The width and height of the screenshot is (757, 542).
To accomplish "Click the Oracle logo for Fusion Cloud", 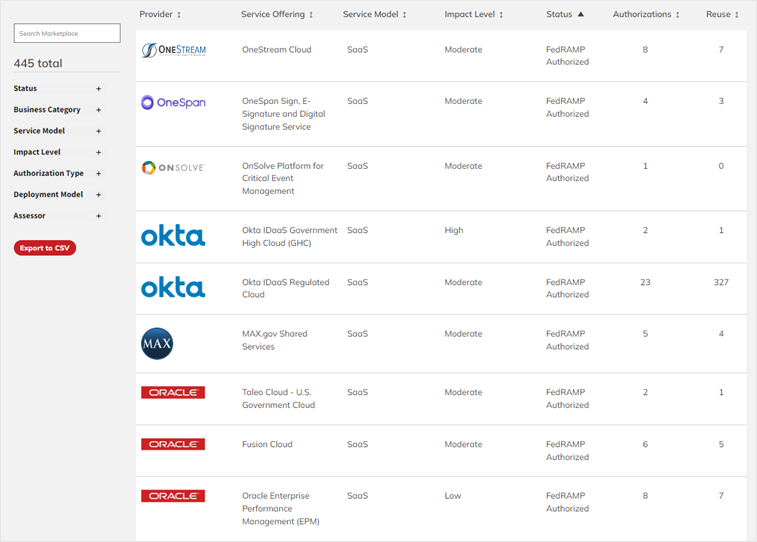I will coord(173,444).
